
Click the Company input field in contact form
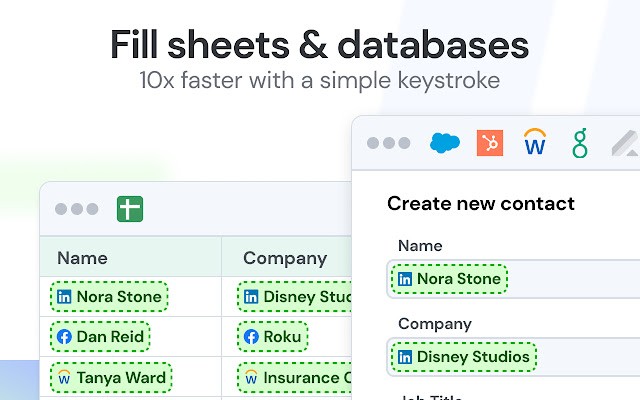(513, 357)
